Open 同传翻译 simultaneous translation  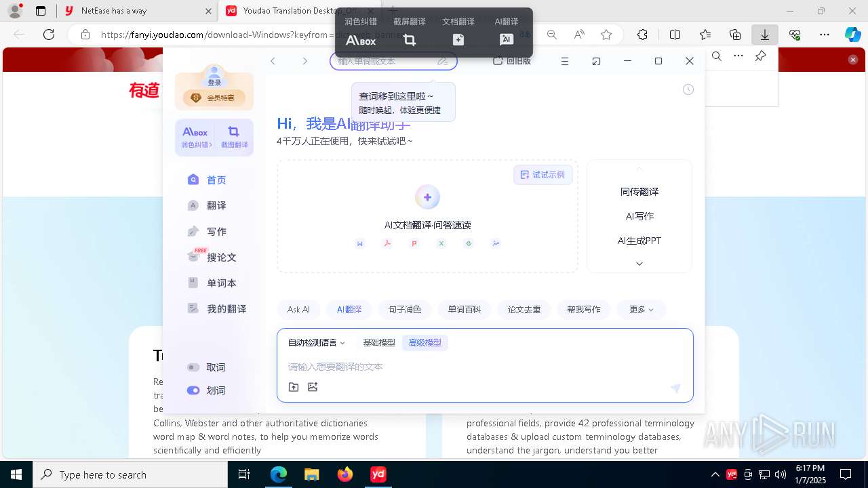(639, 192)
